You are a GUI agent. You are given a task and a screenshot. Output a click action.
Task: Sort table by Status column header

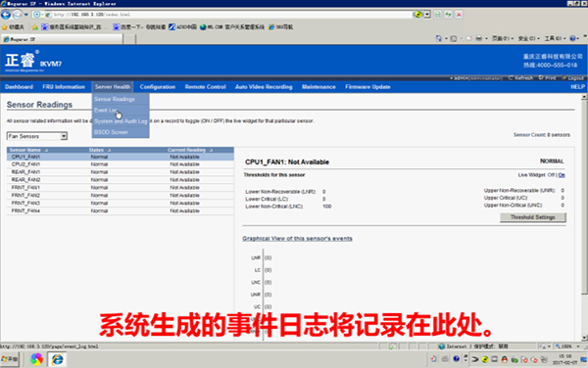pos(100,150)
